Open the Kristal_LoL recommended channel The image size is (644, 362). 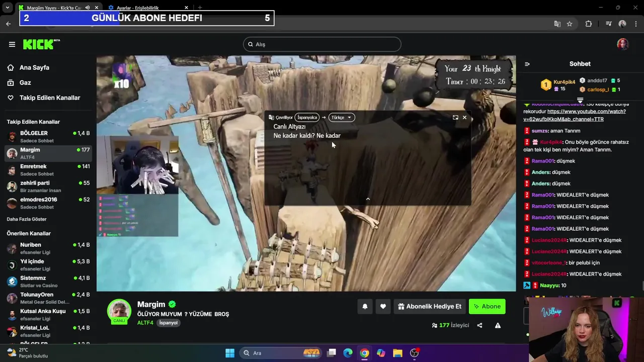[x=48, y=331]
